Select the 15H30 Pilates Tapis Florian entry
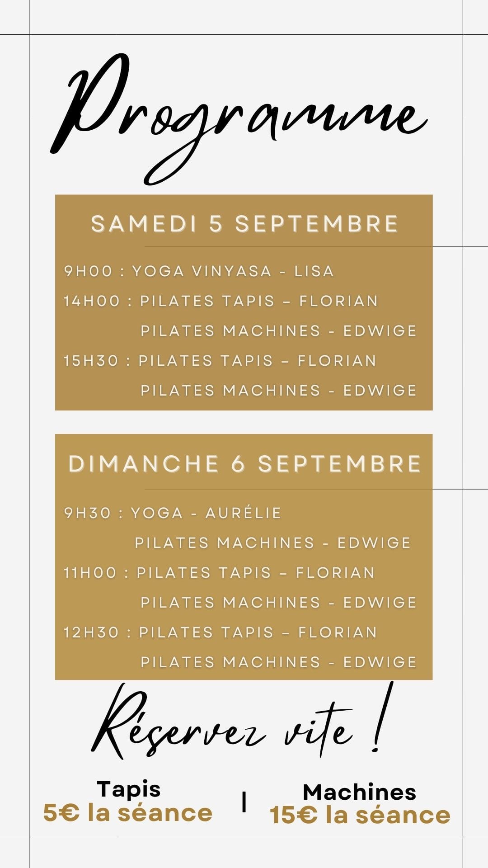This screenshot has height=868, width=488. 220,361
